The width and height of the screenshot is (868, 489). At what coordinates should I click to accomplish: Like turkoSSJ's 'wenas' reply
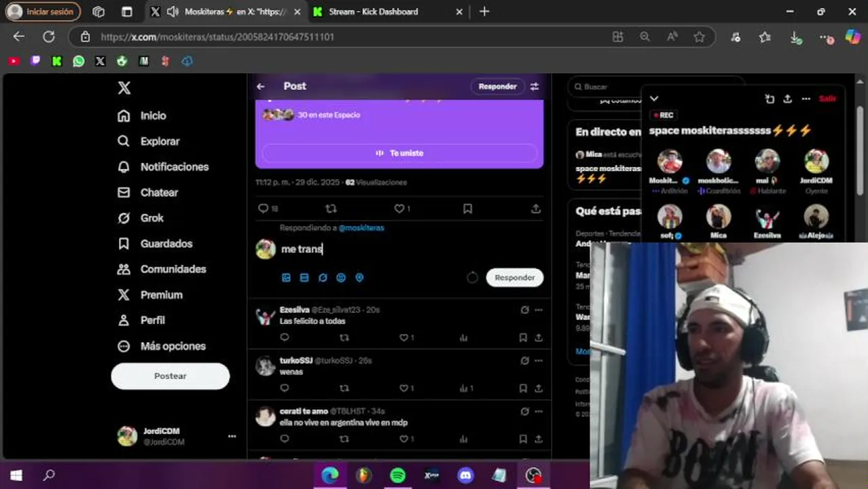pos(403,388)
